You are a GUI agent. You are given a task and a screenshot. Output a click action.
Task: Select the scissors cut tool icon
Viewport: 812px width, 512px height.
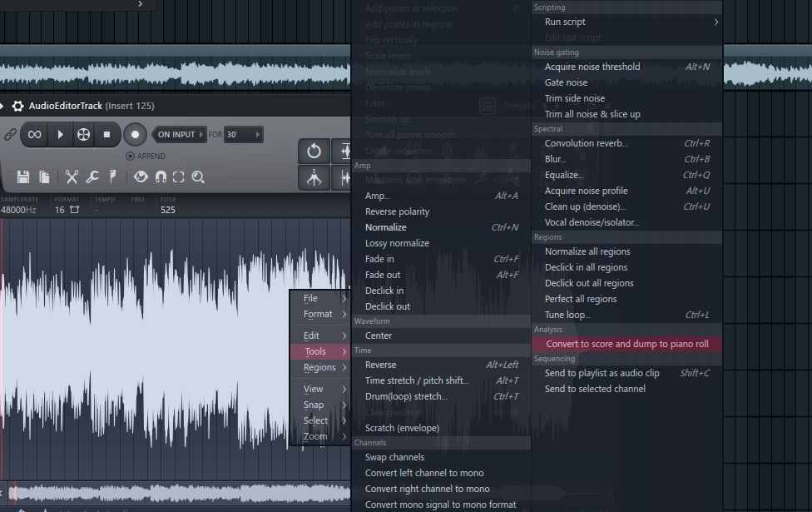pyautogui.click(x=73, y=176)
